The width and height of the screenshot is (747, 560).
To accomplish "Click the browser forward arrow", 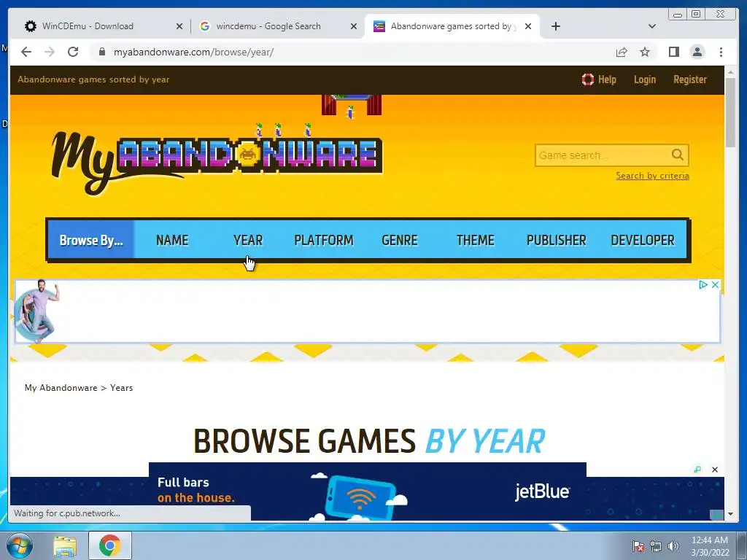I will pyautogui.click(x=50, y=52).
